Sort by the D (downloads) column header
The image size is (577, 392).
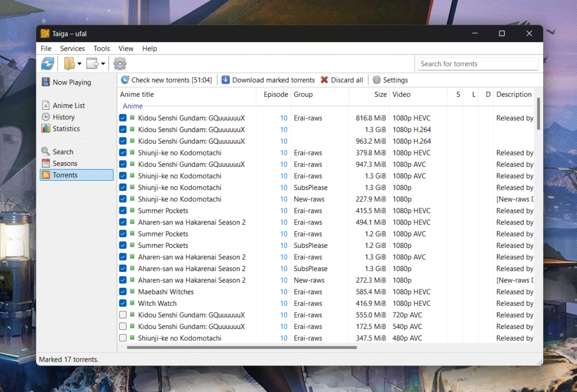[x=486, y=95]
